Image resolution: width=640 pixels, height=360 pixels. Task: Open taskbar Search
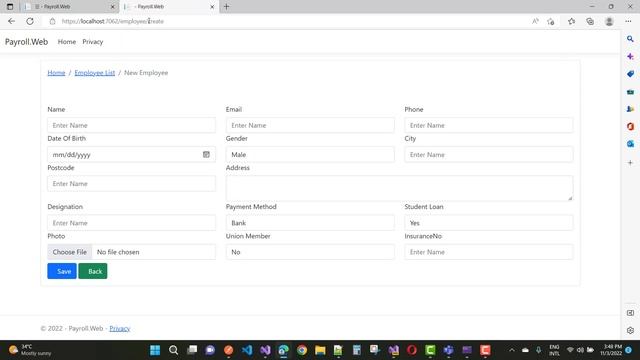(173, 350)
